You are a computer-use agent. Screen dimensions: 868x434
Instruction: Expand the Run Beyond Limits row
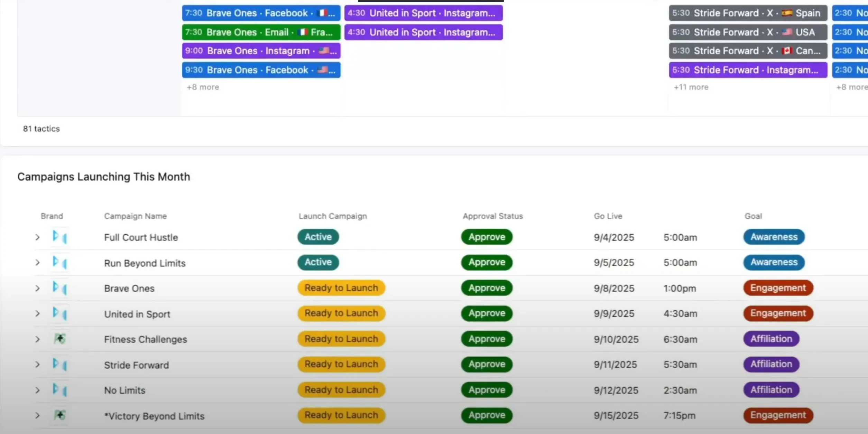pos(37,263)
